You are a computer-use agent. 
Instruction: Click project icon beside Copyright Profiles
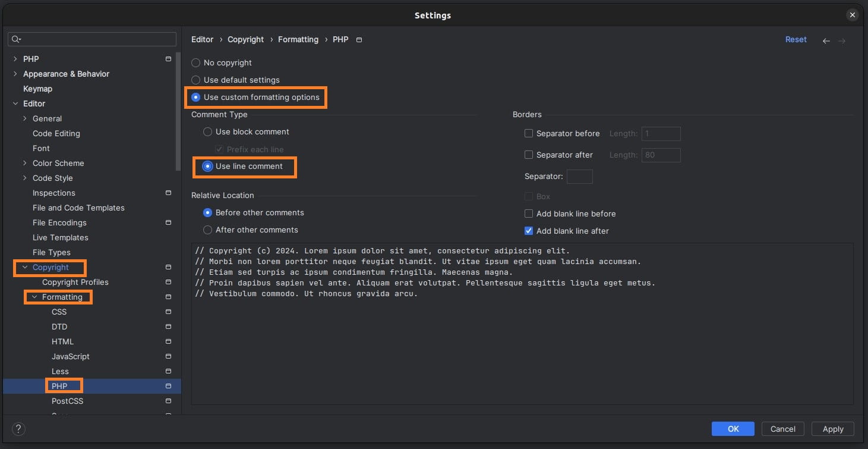tap(168, 282)
